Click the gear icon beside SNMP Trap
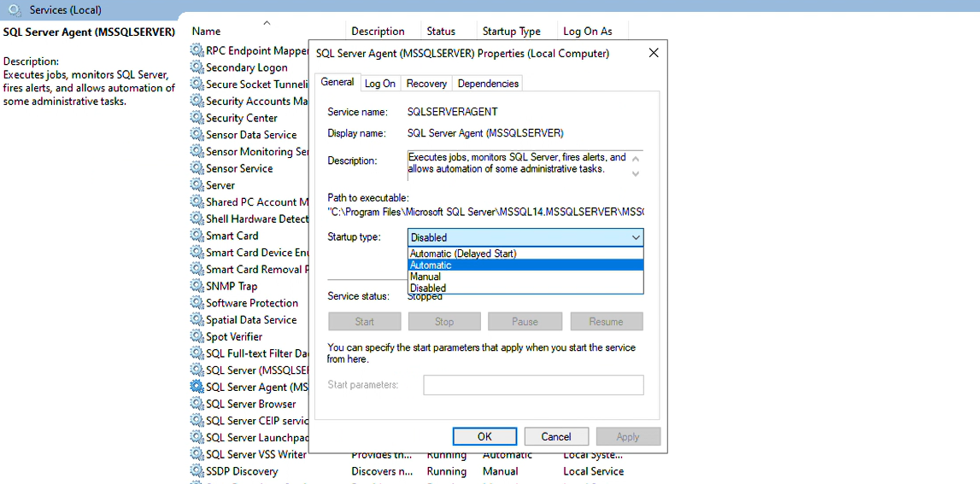 [x=197, y=286]
